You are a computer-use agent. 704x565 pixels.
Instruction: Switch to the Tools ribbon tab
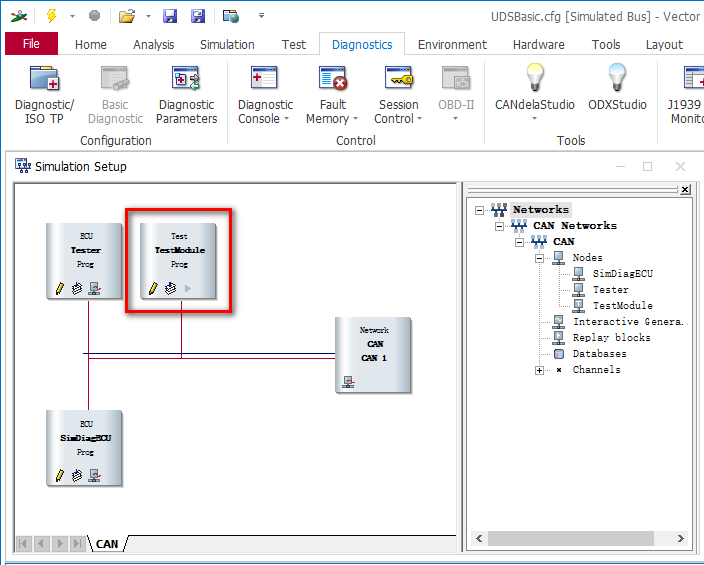[606, 44]
